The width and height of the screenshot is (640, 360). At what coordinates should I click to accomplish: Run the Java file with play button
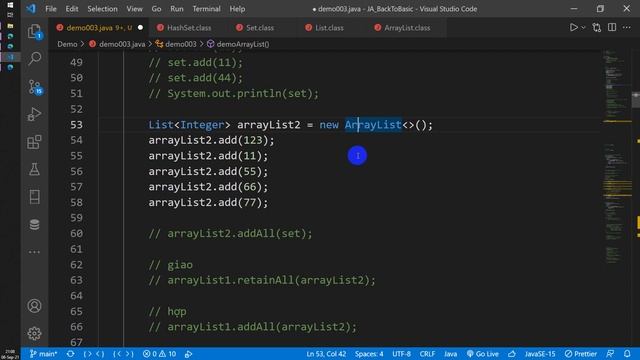[573, 27]
